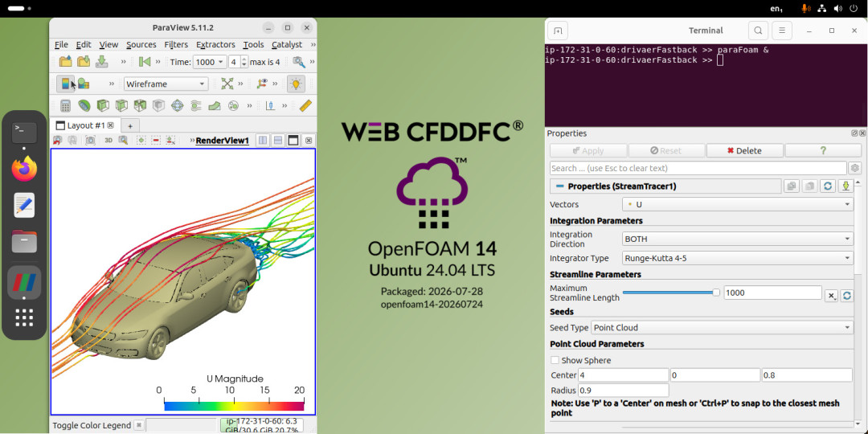The height and width of the screenshot is (434, 868).
Task: Maximize the RenderView1 pane
Action: [293, 141]
